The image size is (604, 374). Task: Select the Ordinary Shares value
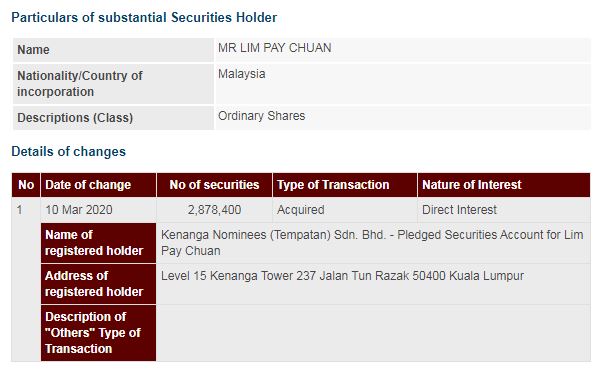pos(262,116)
